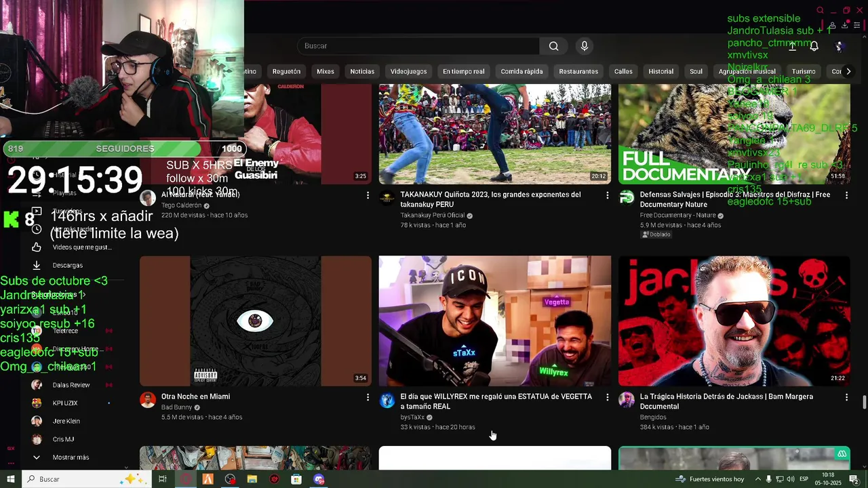Open Bad Bunny channel avatar

pyautogui.click(x=148, y=400)
